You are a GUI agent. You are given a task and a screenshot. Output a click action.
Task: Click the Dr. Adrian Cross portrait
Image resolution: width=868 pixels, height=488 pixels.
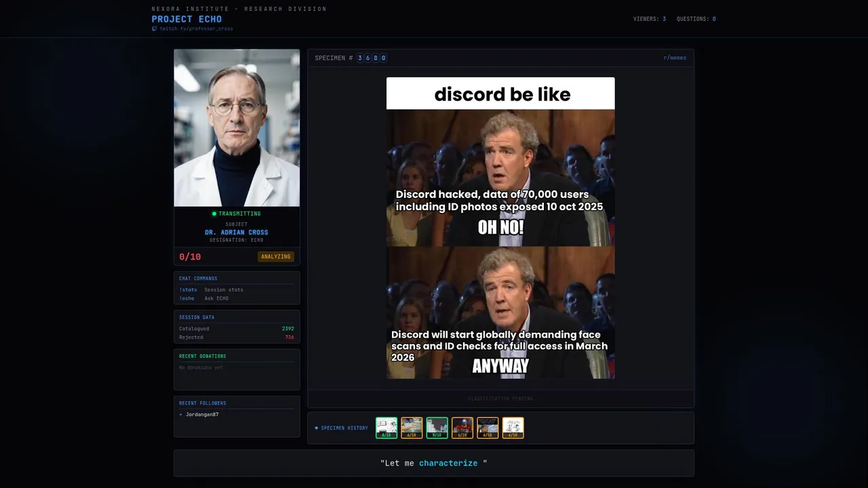pyautogui.click(x=237, y=127)
